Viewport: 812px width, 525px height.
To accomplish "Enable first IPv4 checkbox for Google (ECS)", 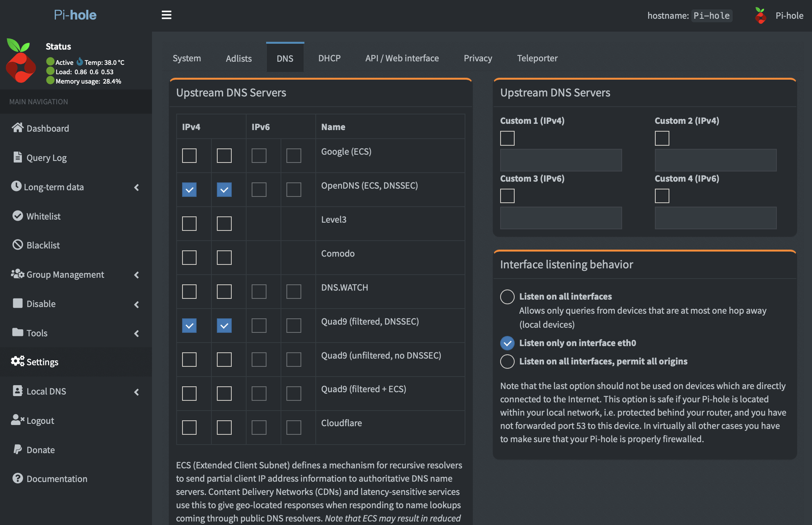I will click(x=189, y=155).
